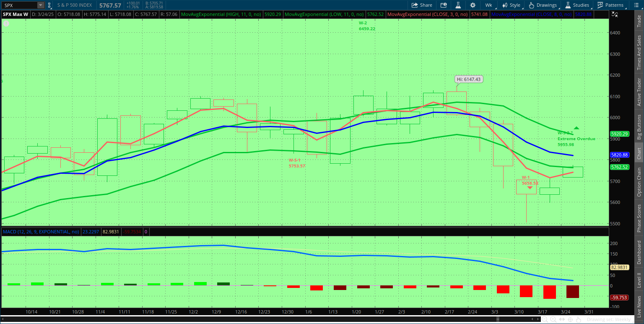644x324 pixels.
Task: Click the 5762.52 green price axis bubble
Action: click(x=619, y=167)
